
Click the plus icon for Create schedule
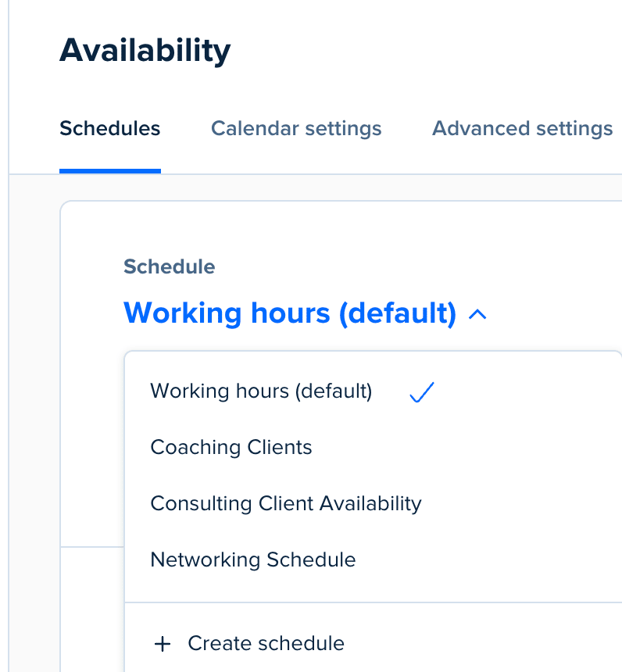click(163, 644)
